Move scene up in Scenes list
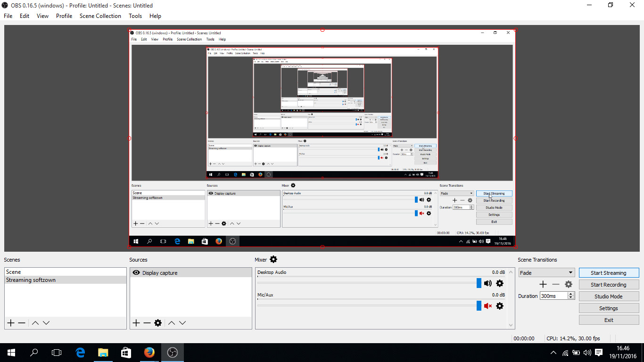The width and height of the screenshot is (644, 362). pyautogui.click(x=35, y=323)
